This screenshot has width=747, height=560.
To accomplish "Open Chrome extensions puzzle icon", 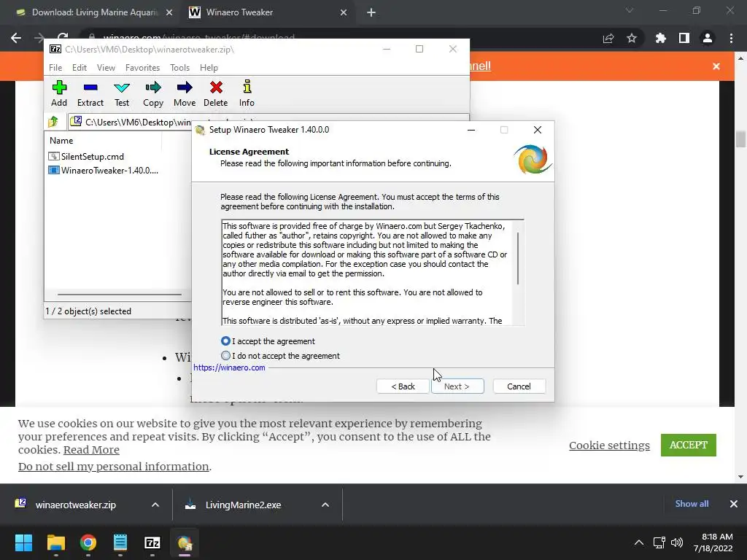I will coord(660,38).
